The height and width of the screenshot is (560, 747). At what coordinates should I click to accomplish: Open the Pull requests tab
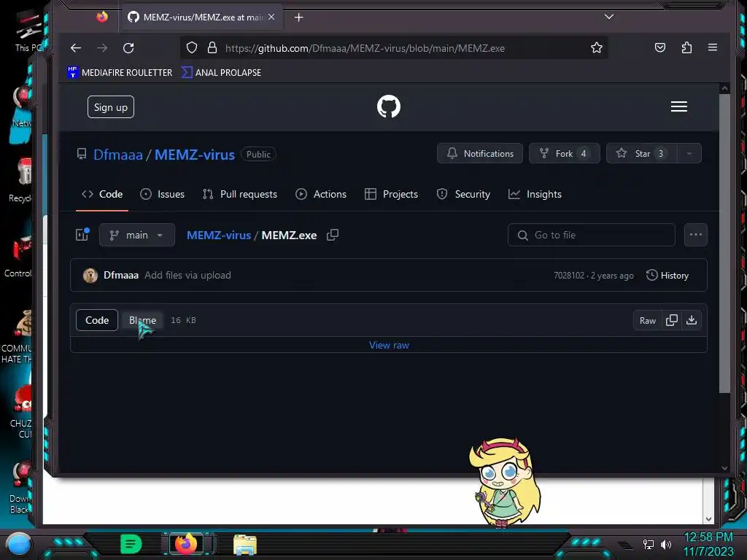click(x=239, y=194)
